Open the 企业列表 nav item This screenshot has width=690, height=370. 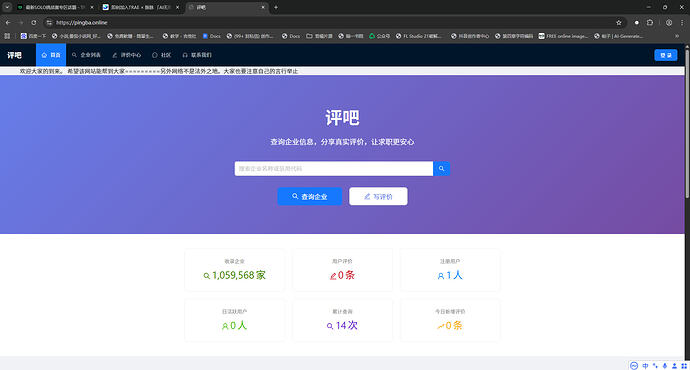click(x=86, y=55)
